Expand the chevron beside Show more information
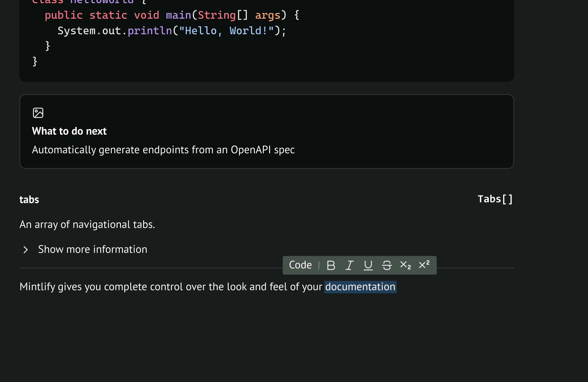Screen dimensions: 588x382 25,250
